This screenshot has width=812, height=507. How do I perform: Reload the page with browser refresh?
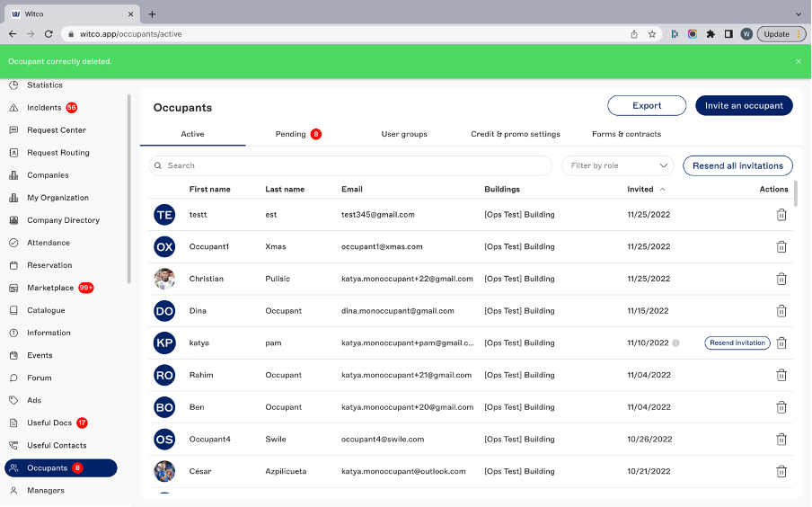49,34
